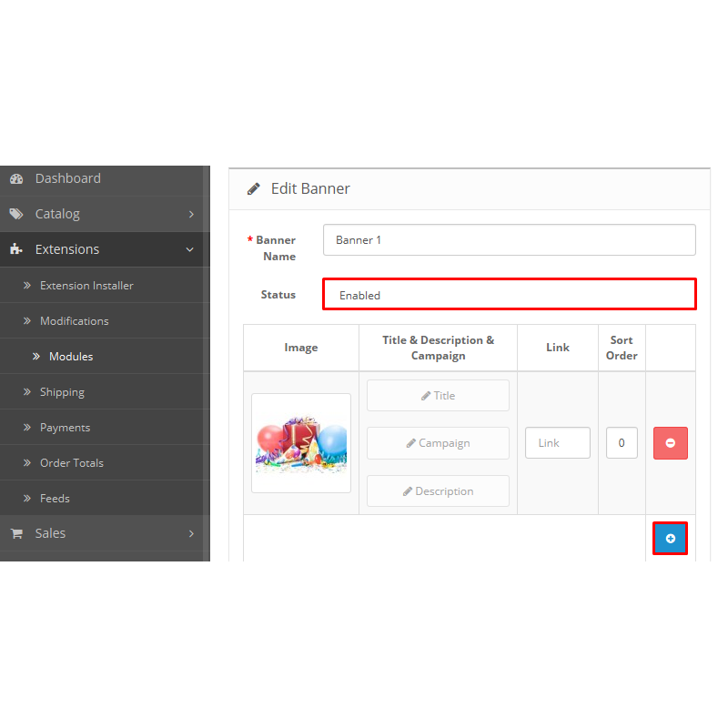The image size is (728, 728).
Task: Click the Description edit button
Action: click(438, 491)
